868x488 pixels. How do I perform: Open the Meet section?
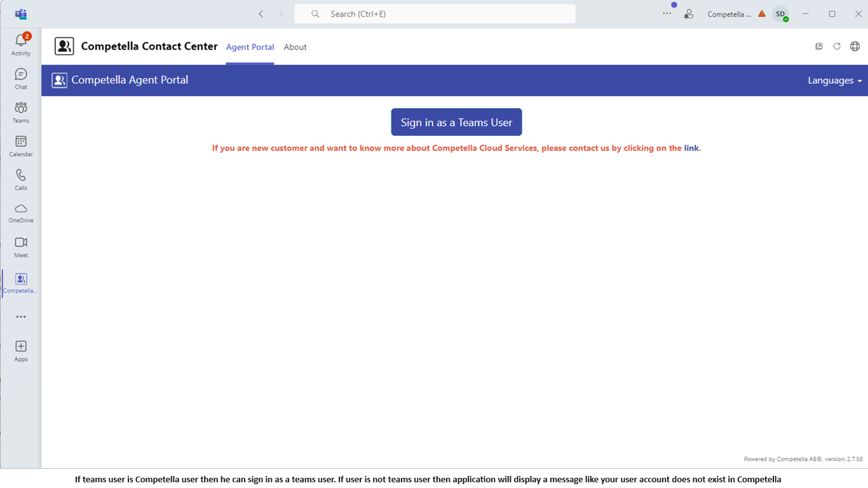[x=21, y=247]
